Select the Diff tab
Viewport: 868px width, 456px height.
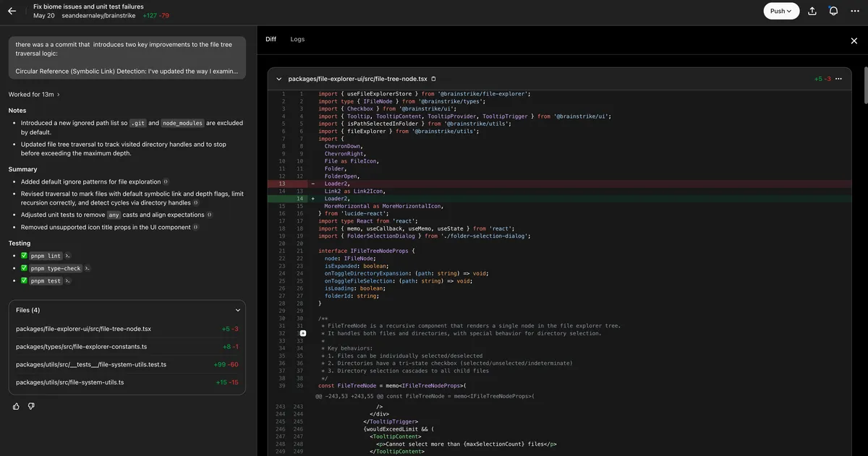click(271, 39)
